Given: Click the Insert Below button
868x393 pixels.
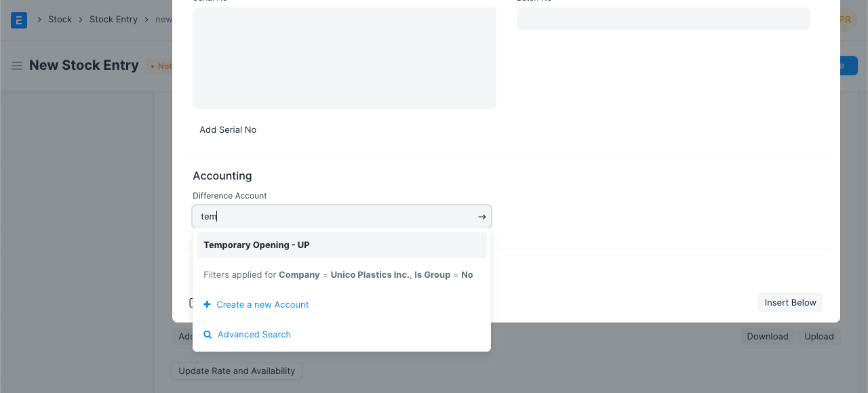Looking at the screenshot, I should pos(790,302).
